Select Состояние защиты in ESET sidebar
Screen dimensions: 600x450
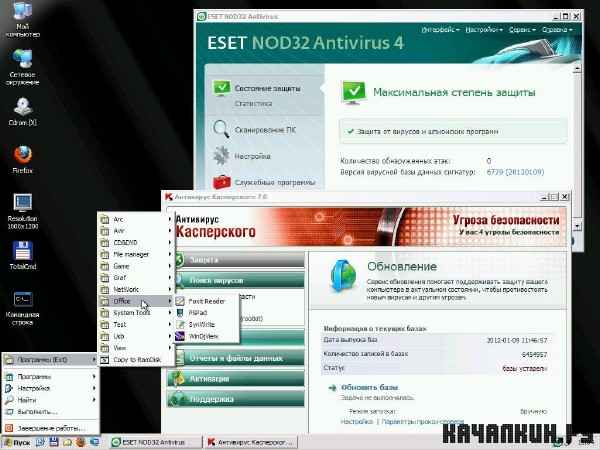pos(267,88)
